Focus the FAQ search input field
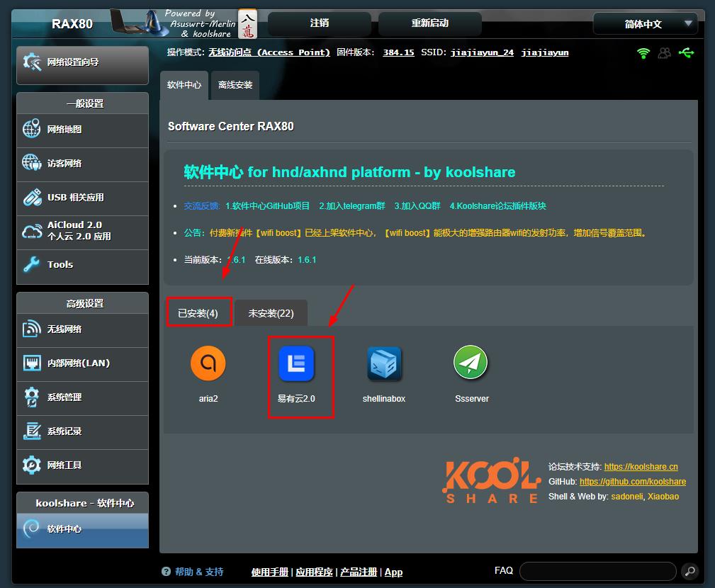 pos(597,571)
